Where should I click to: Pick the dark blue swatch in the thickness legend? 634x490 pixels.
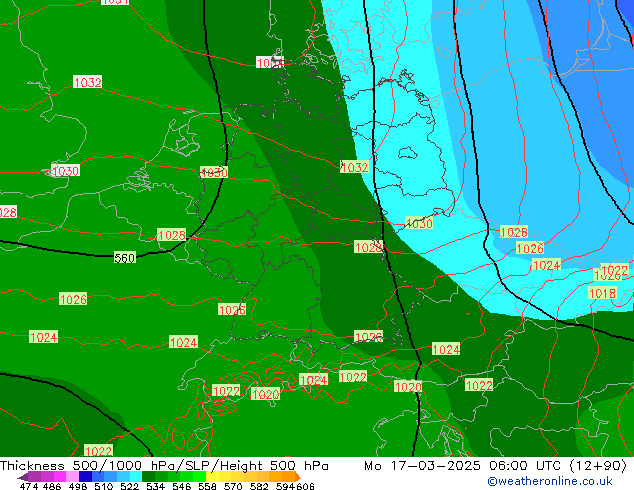(x=85, y=477)
